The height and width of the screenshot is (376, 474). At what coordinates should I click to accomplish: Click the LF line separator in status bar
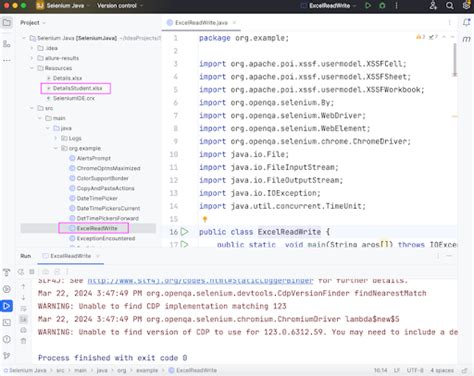[x=397, y=370]
